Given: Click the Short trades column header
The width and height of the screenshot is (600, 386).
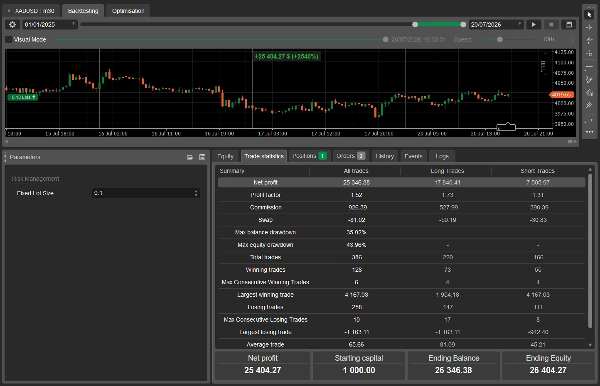Looking at the screenshot, I should 537,171.
